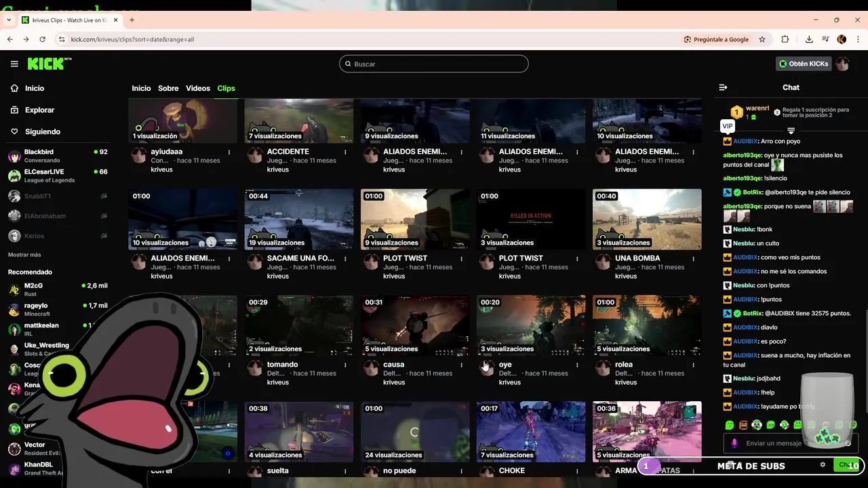Screen dimensions: 868x488
Task: Switch to the Videos tab
Action: (198, 88)
